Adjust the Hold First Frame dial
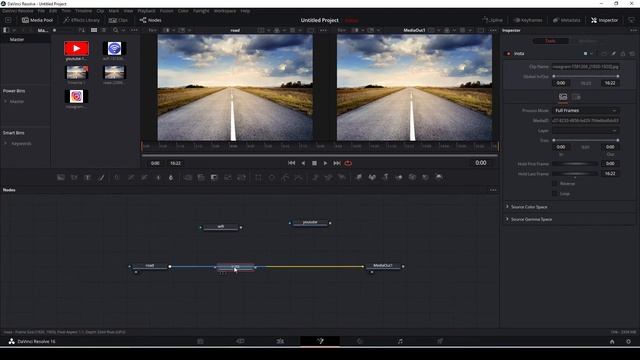 point(575,164)
